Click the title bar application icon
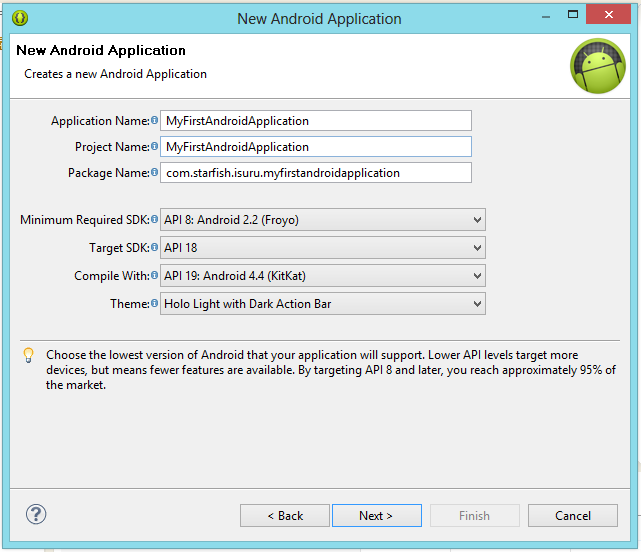The height and width of the screenshot is (552, 641). point(20,18)
